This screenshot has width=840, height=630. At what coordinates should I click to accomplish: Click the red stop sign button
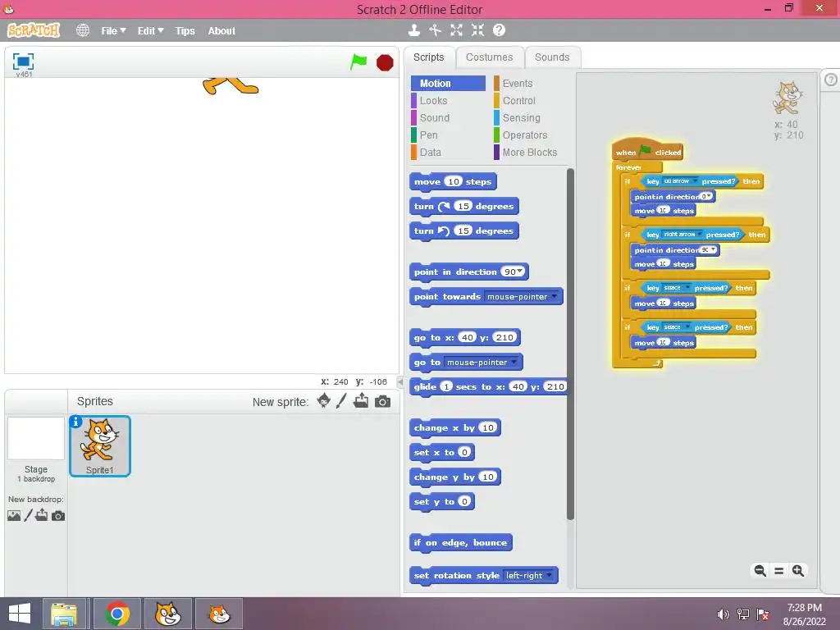(x=385, y=62)
